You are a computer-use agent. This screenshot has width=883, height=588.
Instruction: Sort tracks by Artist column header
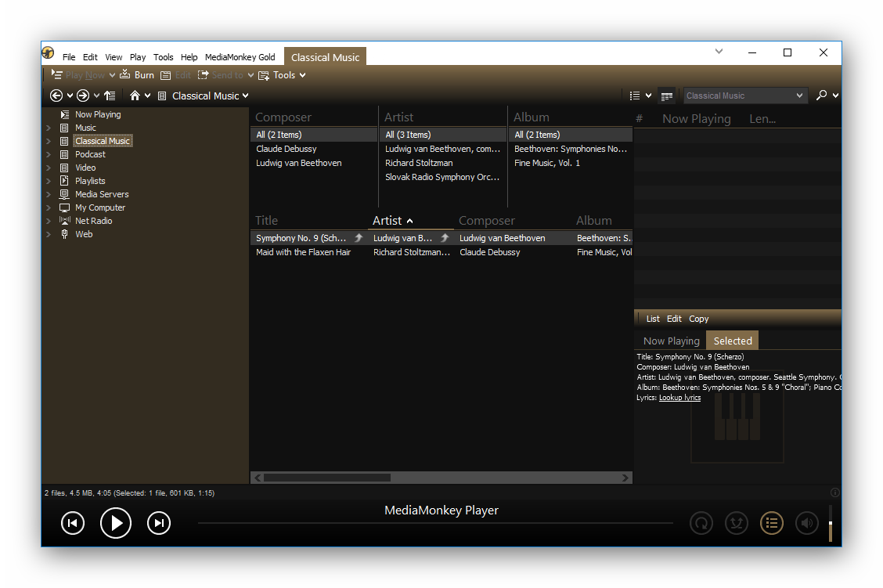point(392,220)
